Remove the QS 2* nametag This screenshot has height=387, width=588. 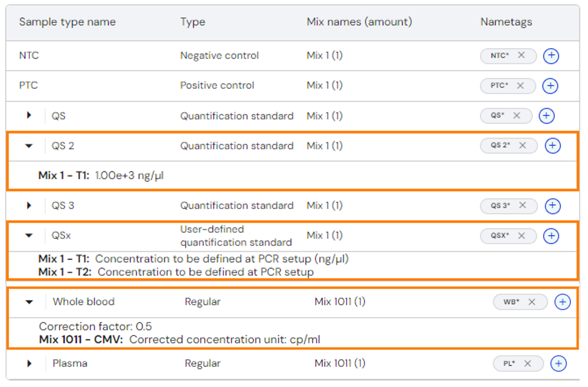click(522, 146)
